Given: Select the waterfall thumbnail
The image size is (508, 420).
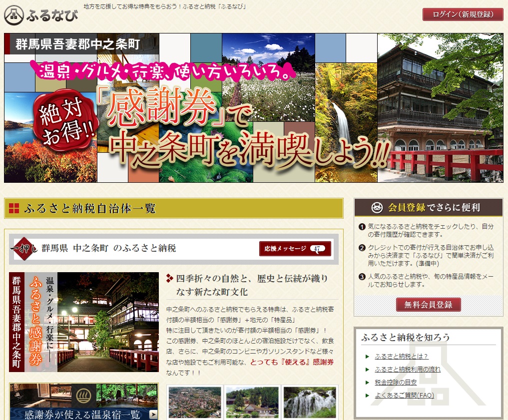Looking at the screenshot, I should click(309, 402).
